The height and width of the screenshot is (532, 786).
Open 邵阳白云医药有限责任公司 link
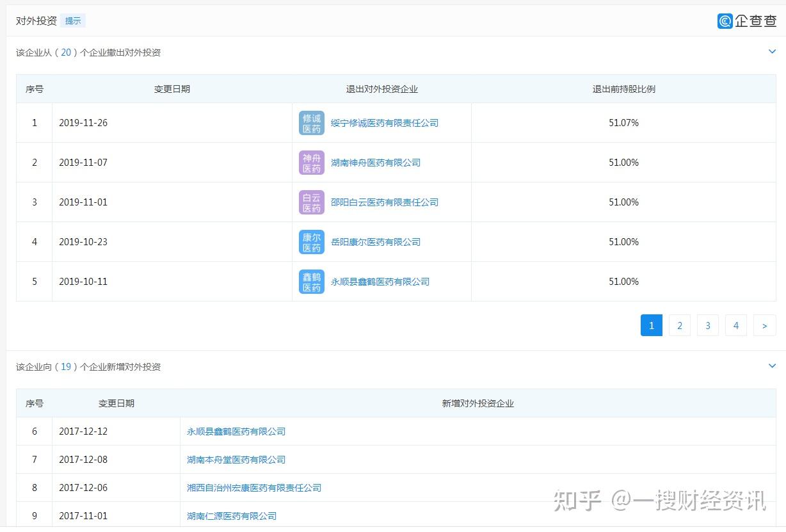coord(384,202)
